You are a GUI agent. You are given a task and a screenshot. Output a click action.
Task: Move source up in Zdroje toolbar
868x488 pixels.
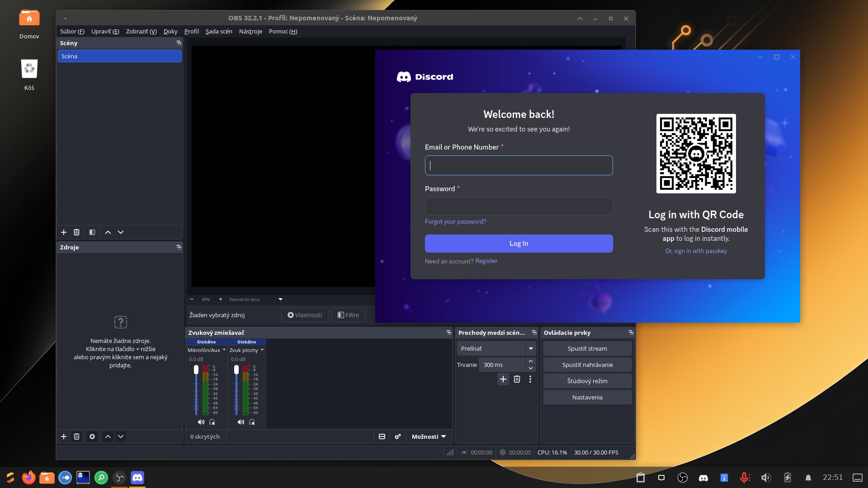[108, 436]
